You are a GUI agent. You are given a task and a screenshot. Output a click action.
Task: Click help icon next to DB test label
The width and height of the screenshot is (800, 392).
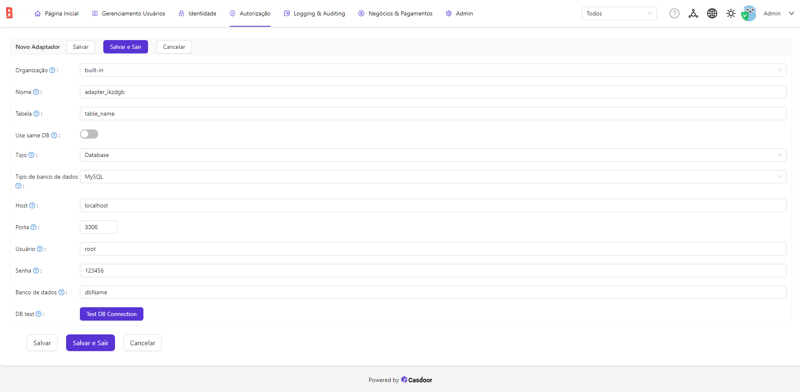coord(38,314)
